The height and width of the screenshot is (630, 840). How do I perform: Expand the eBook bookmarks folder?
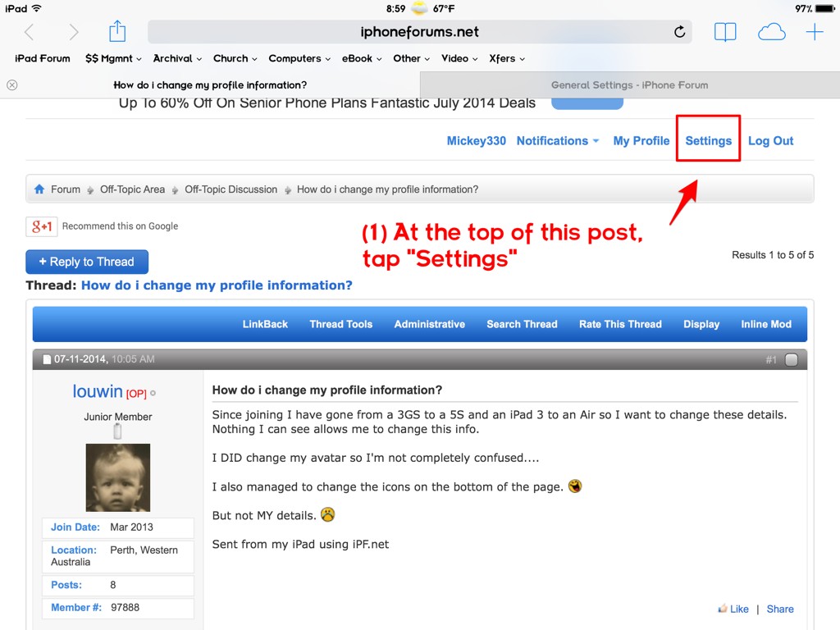click(362, 58)
